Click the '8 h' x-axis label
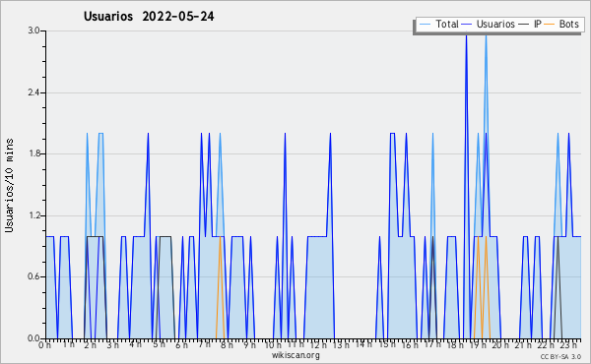 tap(227, 344)
